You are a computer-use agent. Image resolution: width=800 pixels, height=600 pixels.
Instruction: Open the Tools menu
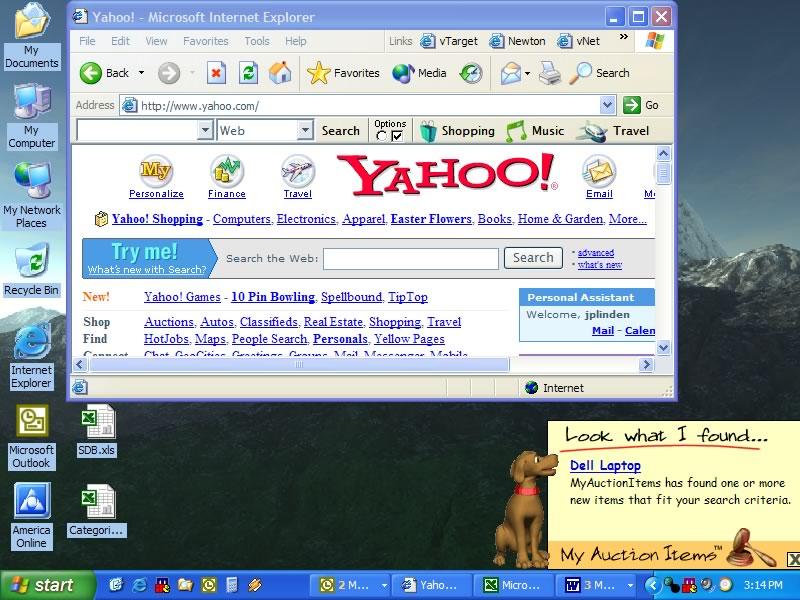pos(257,41)
